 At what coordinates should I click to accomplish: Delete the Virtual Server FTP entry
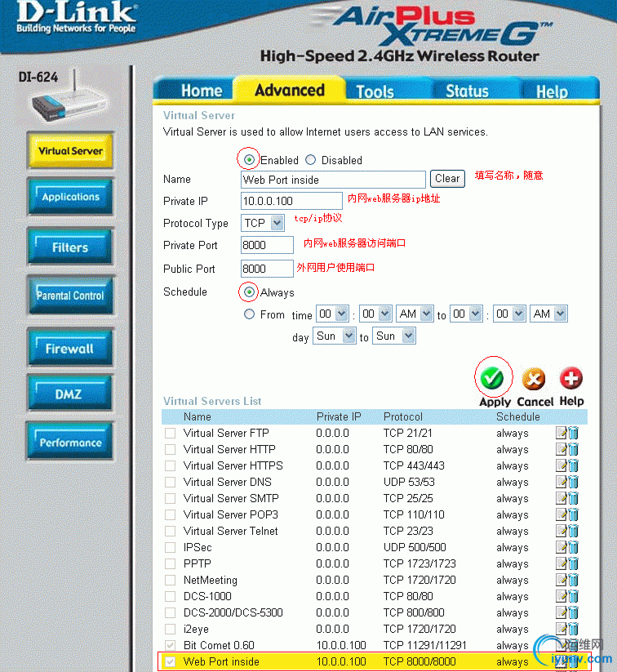tap(573, 433)
